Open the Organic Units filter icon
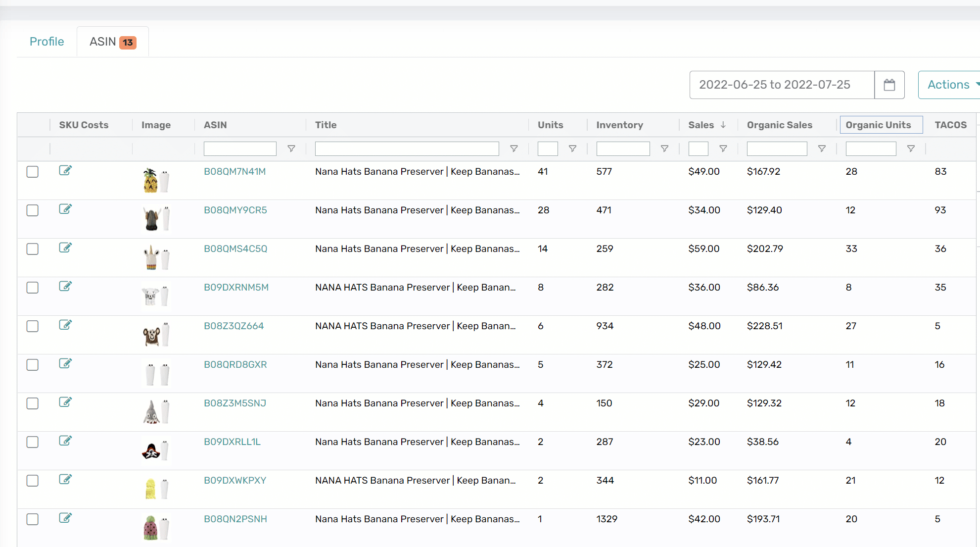The width and height of the screenshot is (980, 547). [x=911, y=149]
